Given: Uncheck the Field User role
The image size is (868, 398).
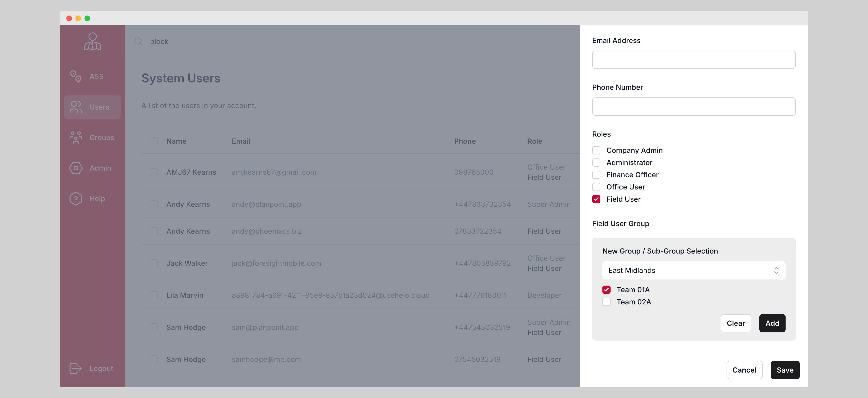Looking at the screenshot, I should [596, 199].
